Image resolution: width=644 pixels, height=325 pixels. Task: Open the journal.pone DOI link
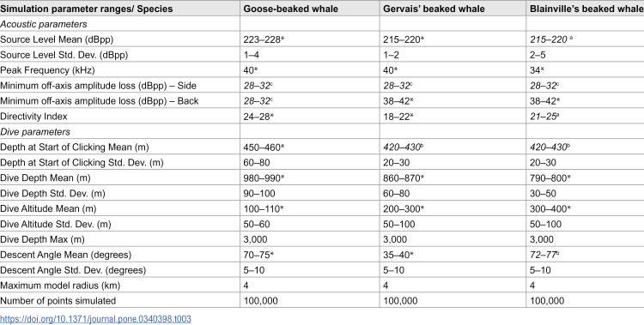[95, 319]
